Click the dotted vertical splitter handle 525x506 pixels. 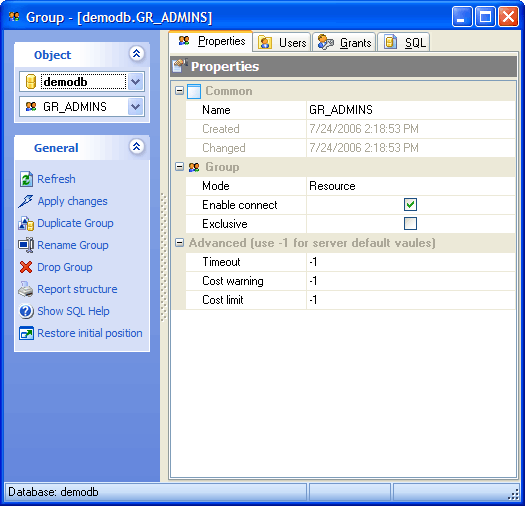pyautogui.click(x=164, y=257)
